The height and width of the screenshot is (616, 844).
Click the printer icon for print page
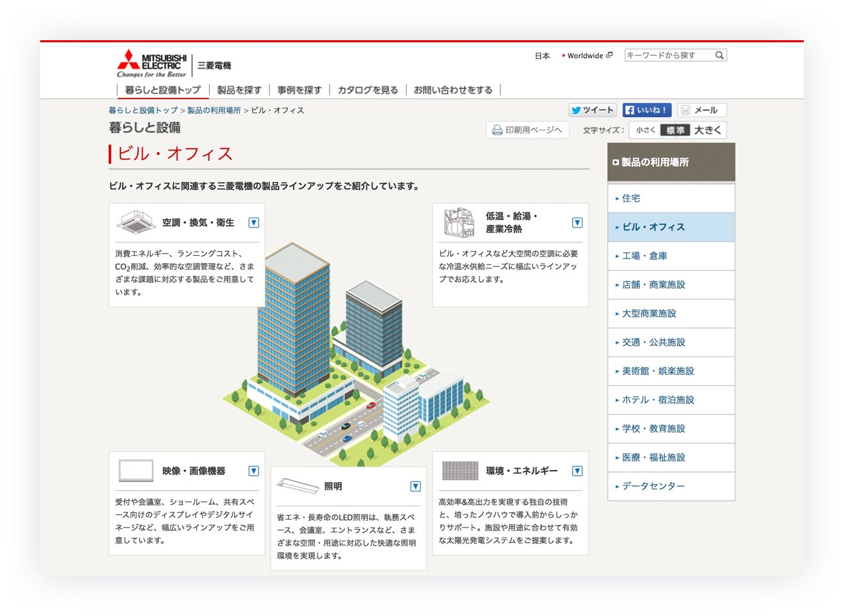click(x=497, y=130)
